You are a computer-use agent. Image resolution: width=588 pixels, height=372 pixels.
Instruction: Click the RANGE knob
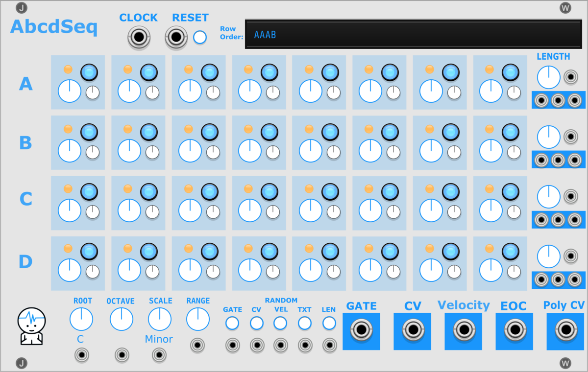[198, 320]
